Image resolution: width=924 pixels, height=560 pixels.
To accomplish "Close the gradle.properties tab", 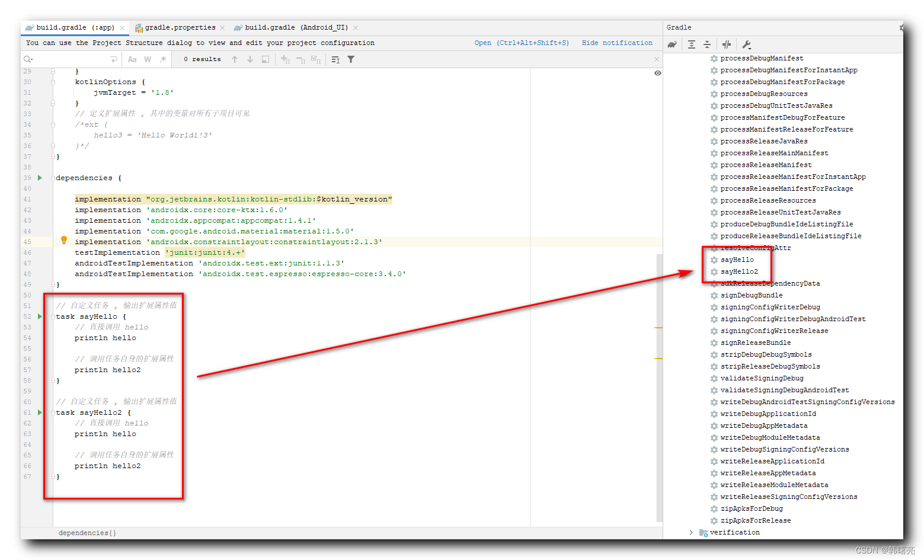I will (222, 28).
